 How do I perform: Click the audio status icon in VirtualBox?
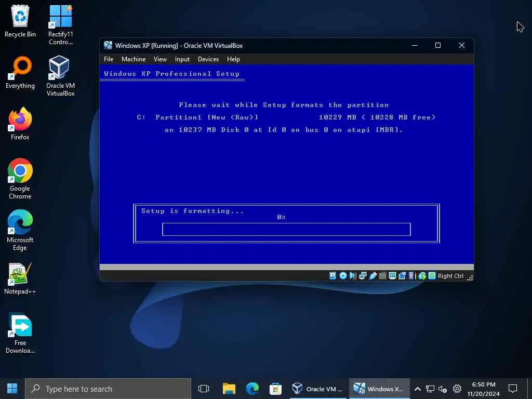pyautogui.click(x=353, y=276)
